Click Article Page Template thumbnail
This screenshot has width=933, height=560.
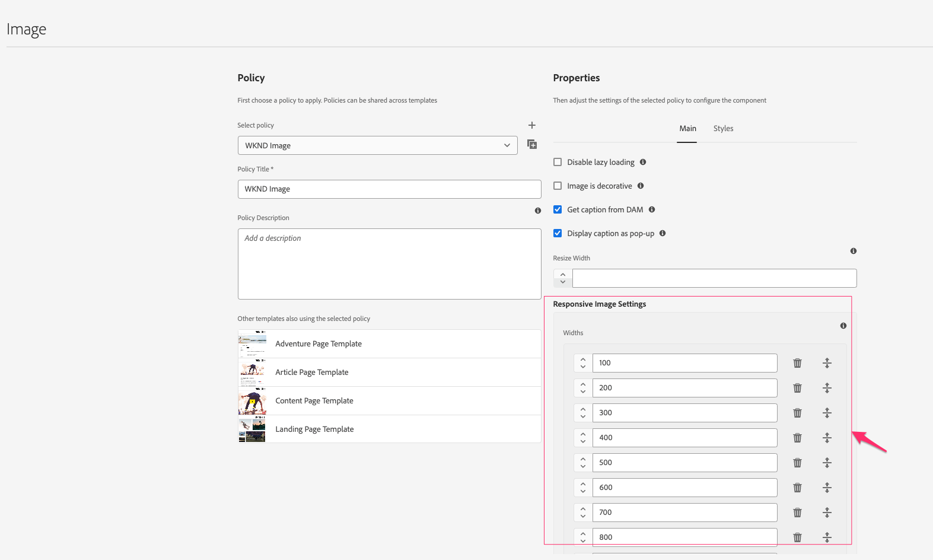coord(252,373)
